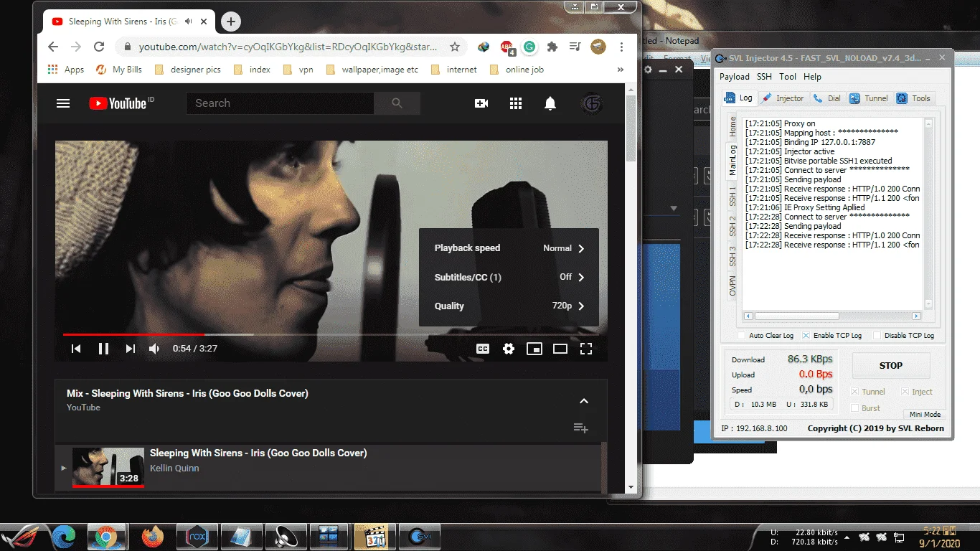Screen dimensions: 980x551
Task: Open the Quality submenu
Action: point(509,306)
